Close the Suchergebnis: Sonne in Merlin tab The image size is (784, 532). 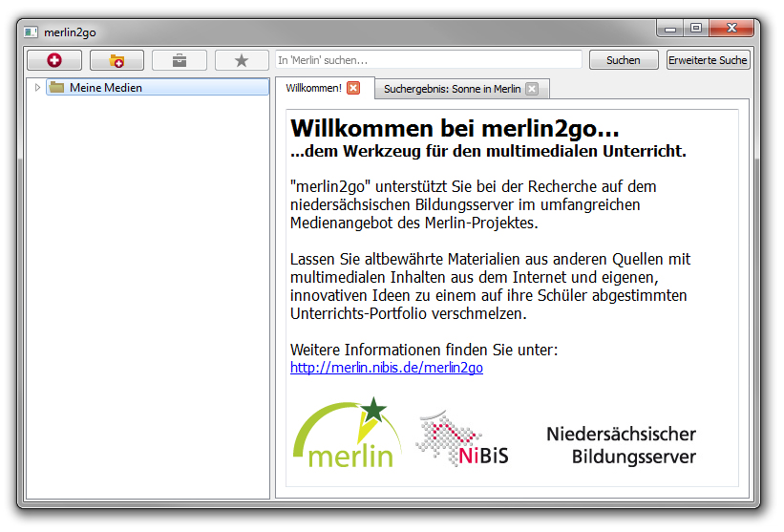[533, 89]
